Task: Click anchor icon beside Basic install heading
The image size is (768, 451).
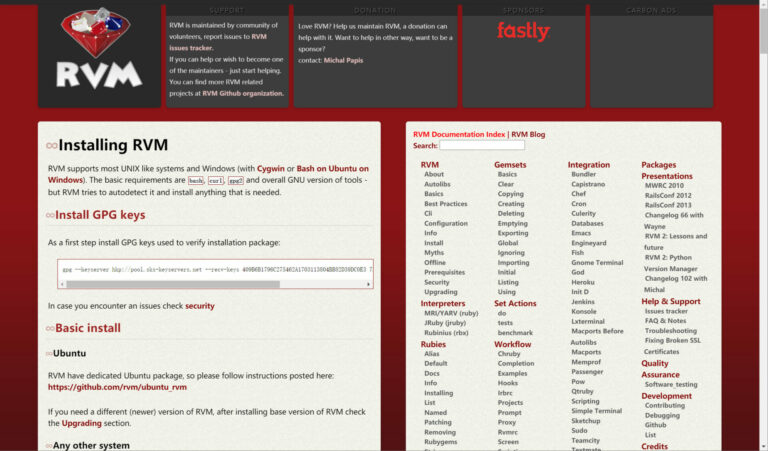Action: (50, 328)
